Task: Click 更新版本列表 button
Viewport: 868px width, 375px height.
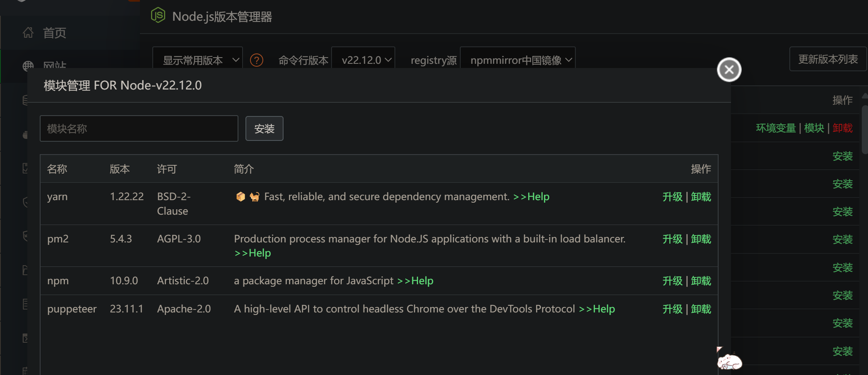Action: (x=828, y=59)
